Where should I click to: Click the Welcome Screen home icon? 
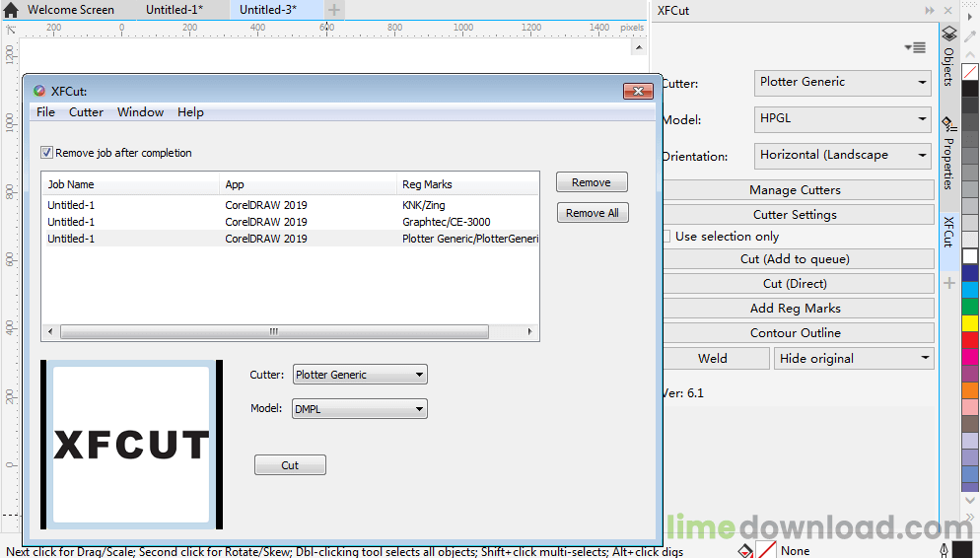[x=11, y=10]
